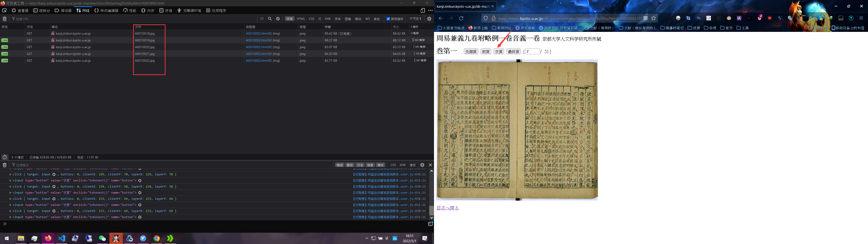
Task: Pause network log recording
Action: pos(262,19)
